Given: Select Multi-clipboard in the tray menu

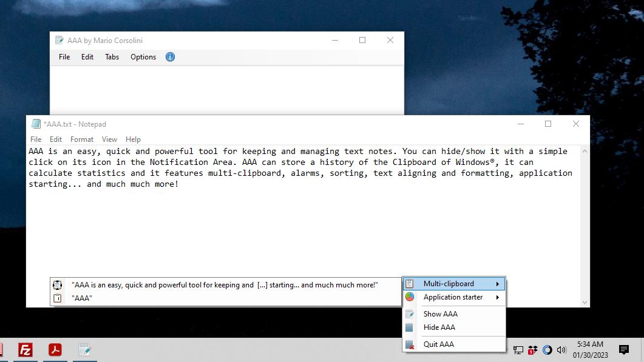Looking at the screenshot, I should 454,284.
